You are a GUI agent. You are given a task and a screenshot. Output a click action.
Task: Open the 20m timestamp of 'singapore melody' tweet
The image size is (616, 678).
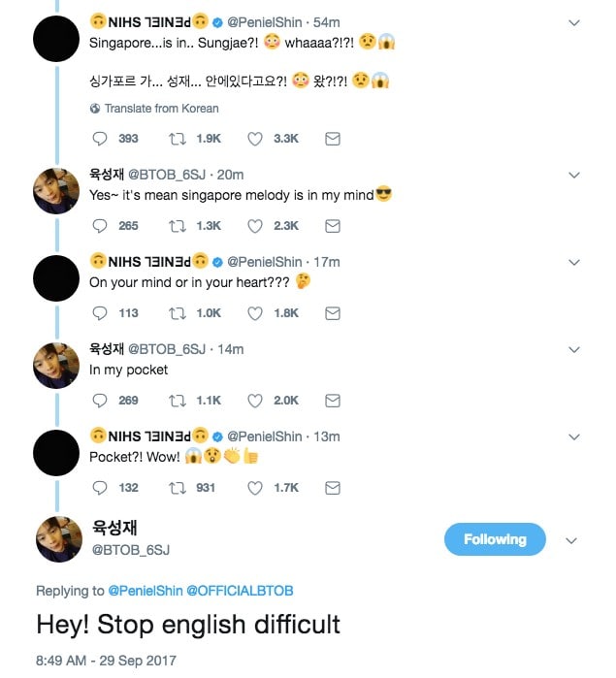click(x=231, y=175)
